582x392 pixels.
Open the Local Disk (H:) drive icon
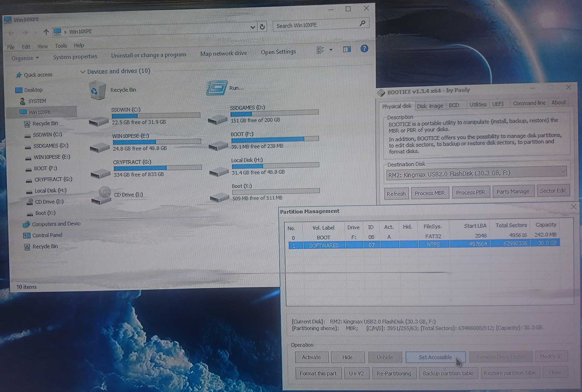pos(219,171)
